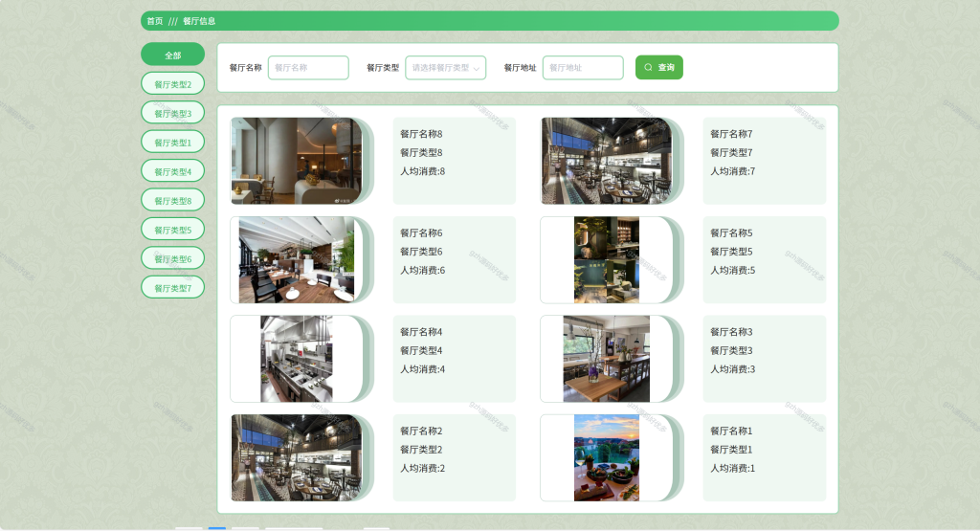Select 餐厅类型1 category pill

coord(172,142)
